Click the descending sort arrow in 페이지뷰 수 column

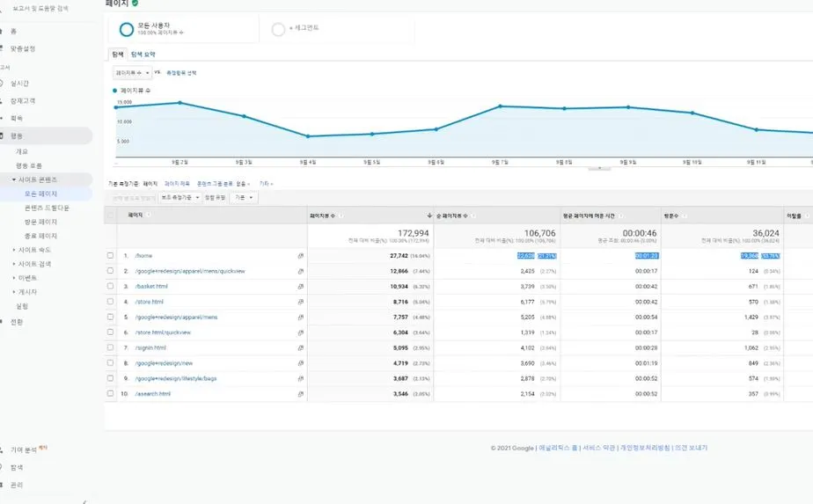(429, 215)
